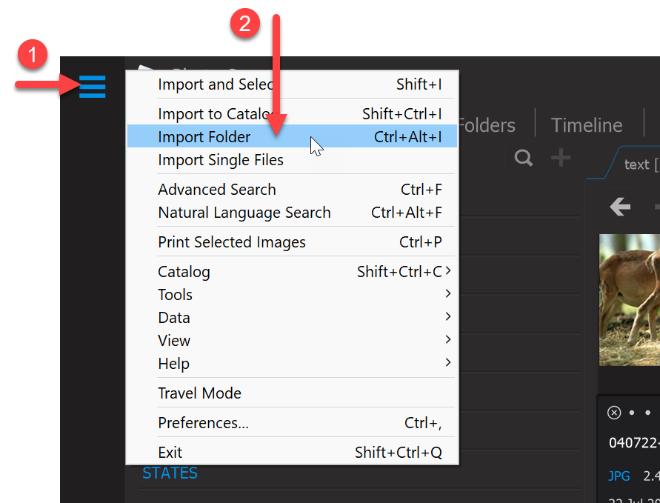Open Advanced Search from the menu
Image resolution: width=660 pixels, height=503 pixels.
292,189
